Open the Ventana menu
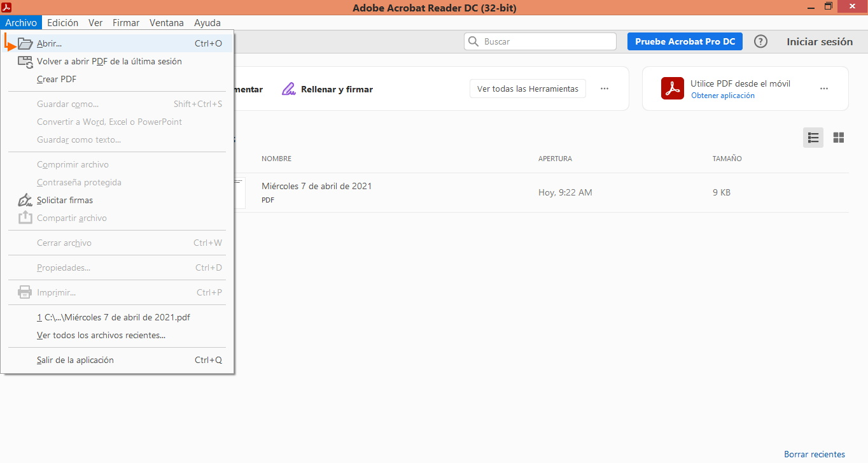The width and height of the screenshot is (868, 463). click(167, 23)
